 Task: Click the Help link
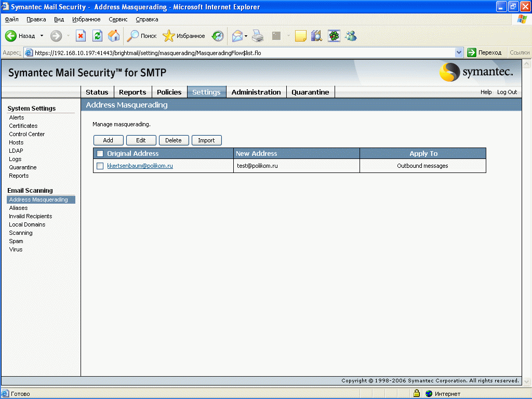pyautogui.click(x=486, y=92)
